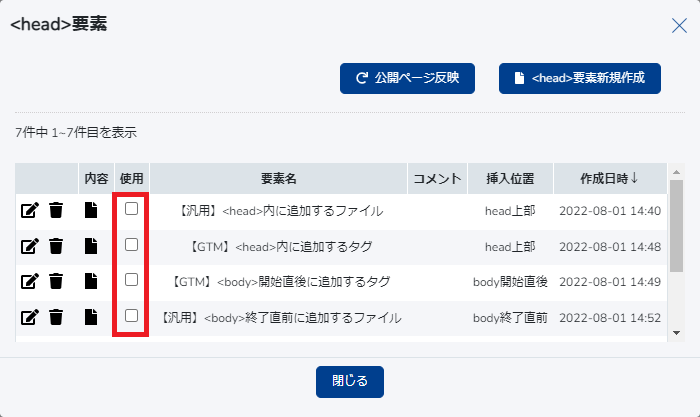700x417 pixels.
Task: Sort by 作成日時 column header
Action: tap(609, 179)
